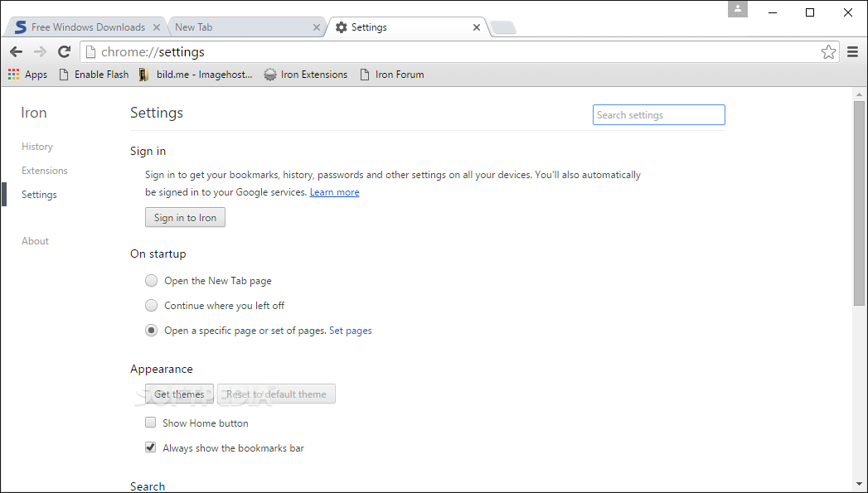Select Open the New Tab page option
Screen dimensions: 868x493
(151, 281)
